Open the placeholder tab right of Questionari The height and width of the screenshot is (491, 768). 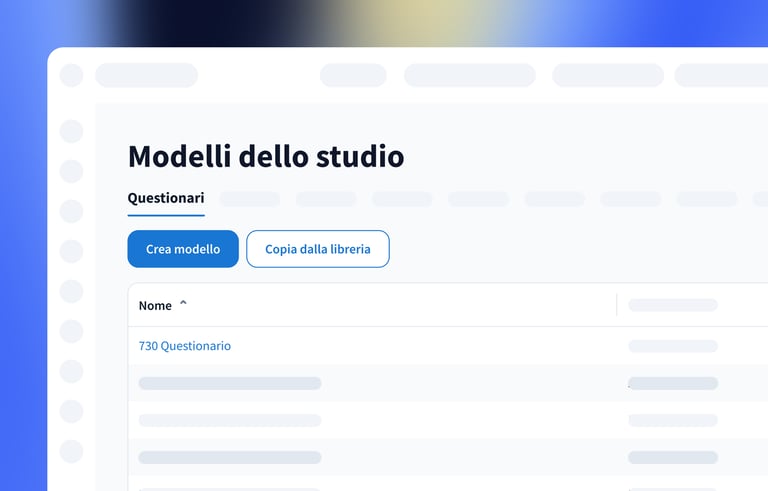pyautogui.click(x=249, y=199)
